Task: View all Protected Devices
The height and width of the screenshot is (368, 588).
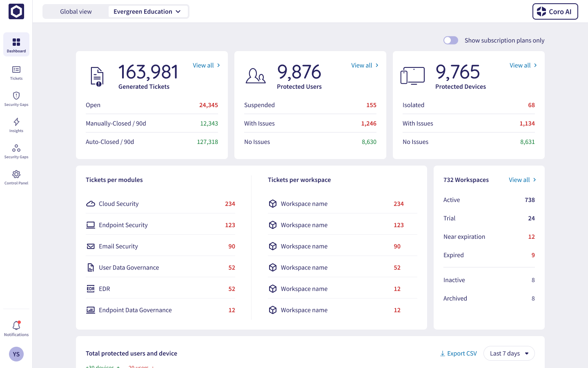Action: (523, 65)
